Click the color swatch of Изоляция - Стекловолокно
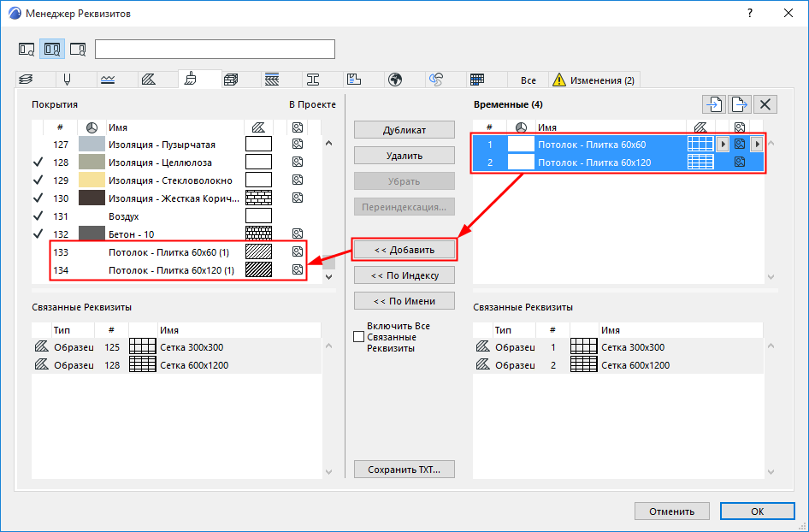 click(92, 180)
